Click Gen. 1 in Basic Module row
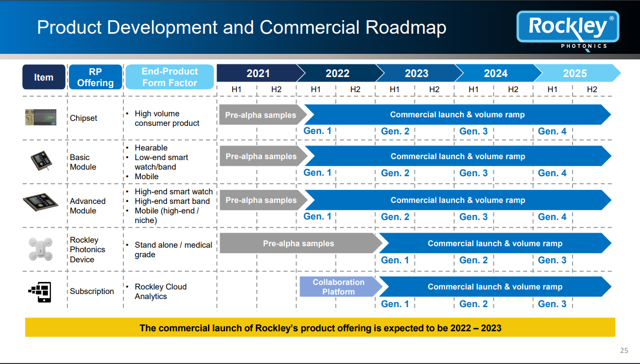The height and width of the screenshot is (364, 640). (x=318, y=172)
